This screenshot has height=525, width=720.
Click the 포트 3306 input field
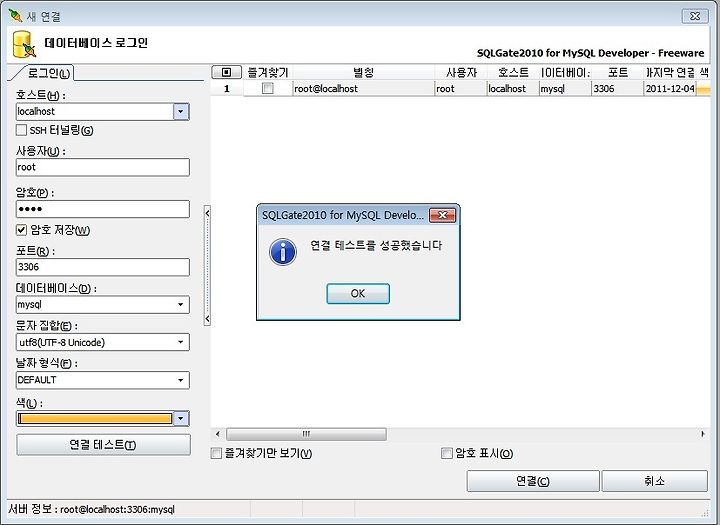click(x=102, y=267)
